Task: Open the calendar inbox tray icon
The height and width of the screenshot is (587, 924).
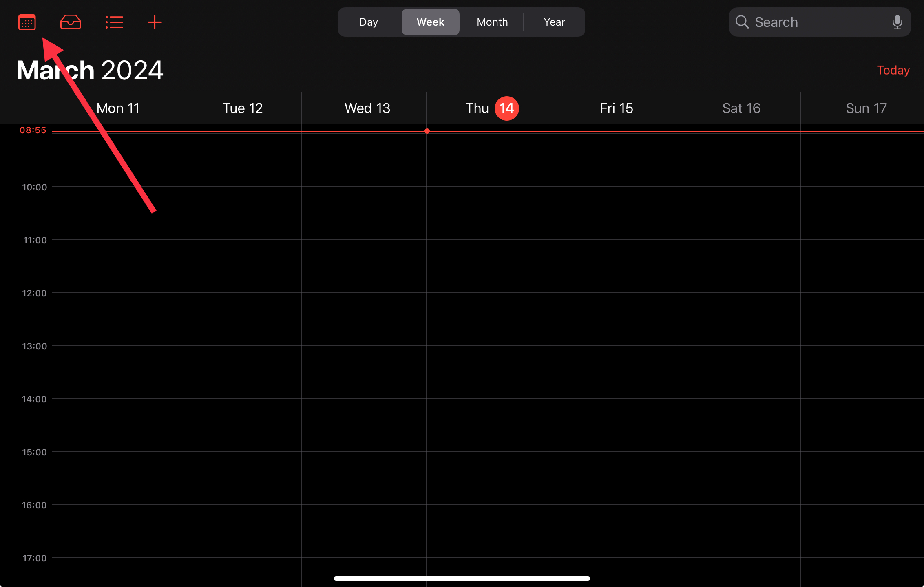Action: pos(71,22)
